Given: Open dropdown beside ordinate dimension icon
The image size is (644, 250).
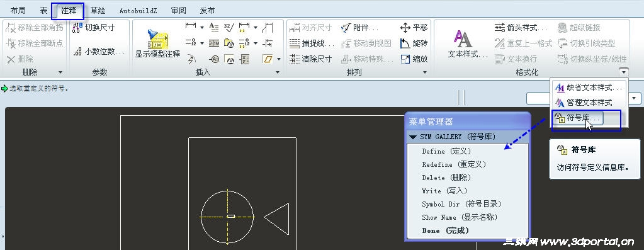Looking at the screenshot, I should click(201, 43).
